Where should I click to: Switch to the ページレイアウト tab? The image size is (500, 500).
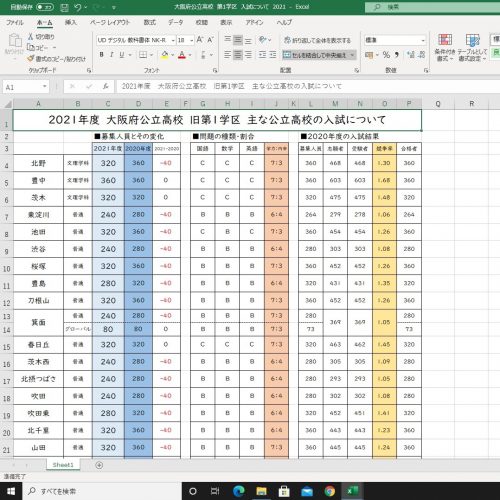(x=109, y=22)
